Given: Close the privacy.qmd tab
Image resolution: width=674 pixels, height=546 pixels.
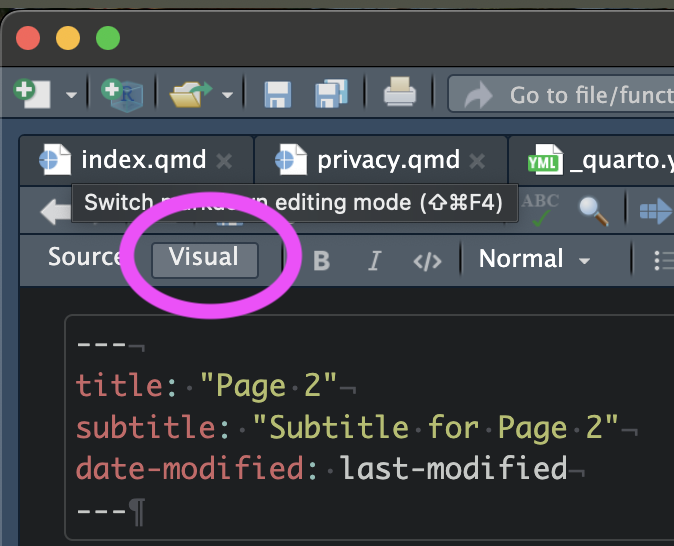Looking at the screenshot, I should pos(478,161).
